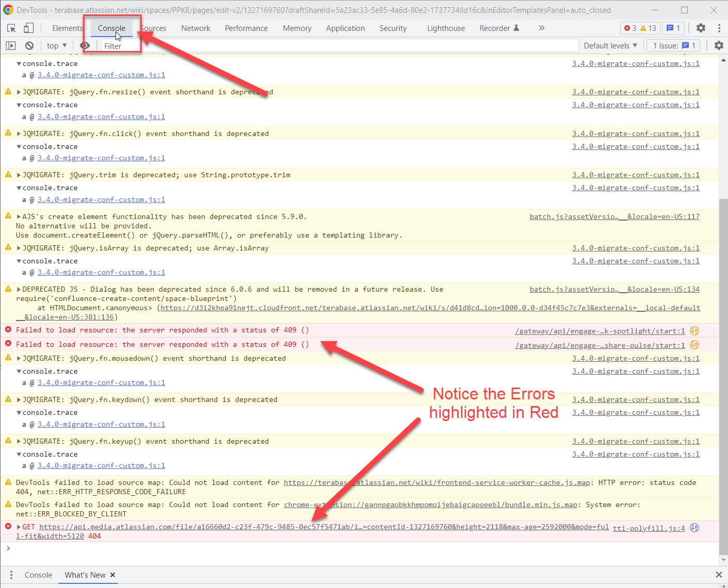
Task: Open the tti-polyfill.js:4 source link
Action: [x=649, y=528]
